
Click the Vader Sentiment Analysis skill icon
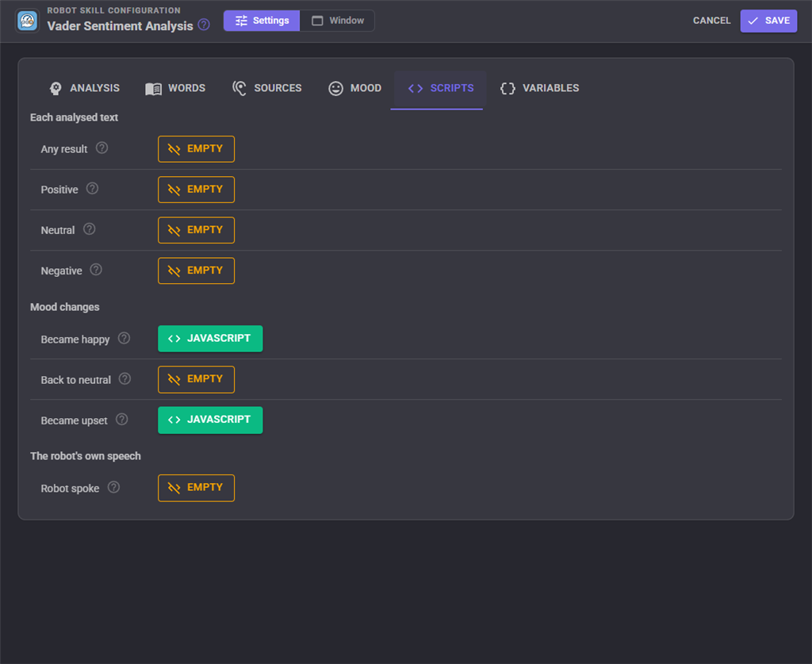pos(28,21)
